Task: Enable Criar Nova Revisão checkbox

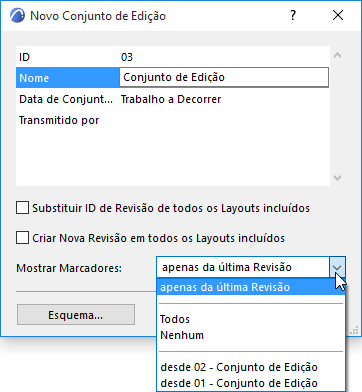Action: tap(22, 238)
